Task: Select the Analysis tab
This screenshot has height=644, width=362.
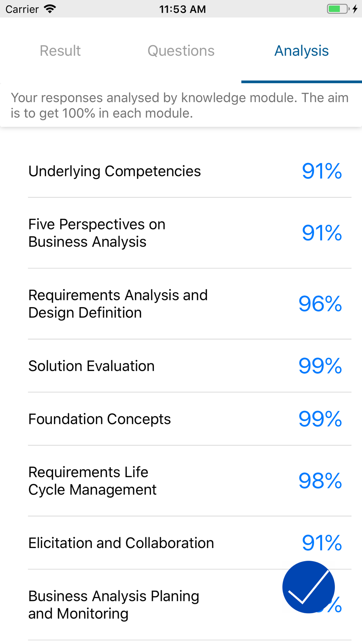Action: click(302, 51)
